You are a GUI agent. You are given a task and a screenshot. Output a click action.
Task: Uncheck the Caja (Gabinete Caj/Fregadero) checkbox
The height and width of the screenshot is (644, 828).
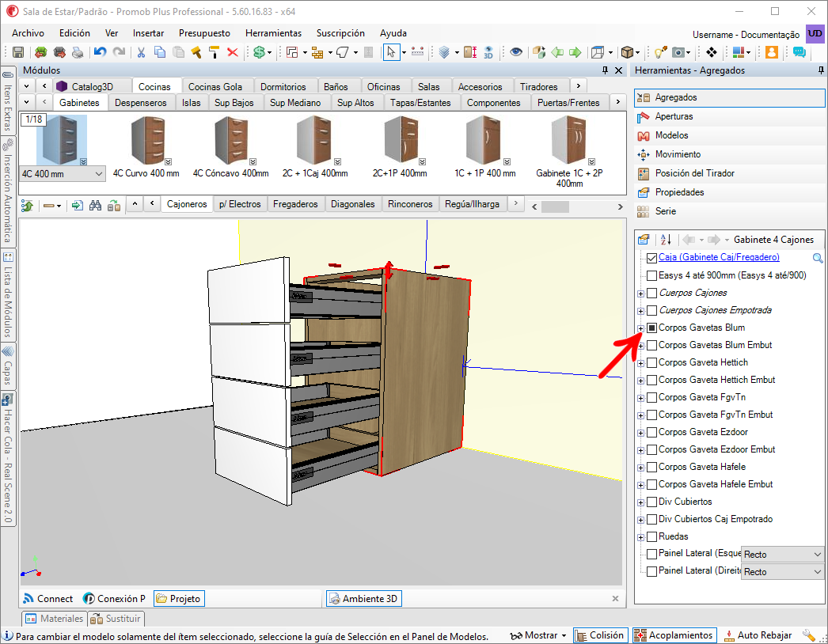[x=651, y=258]
